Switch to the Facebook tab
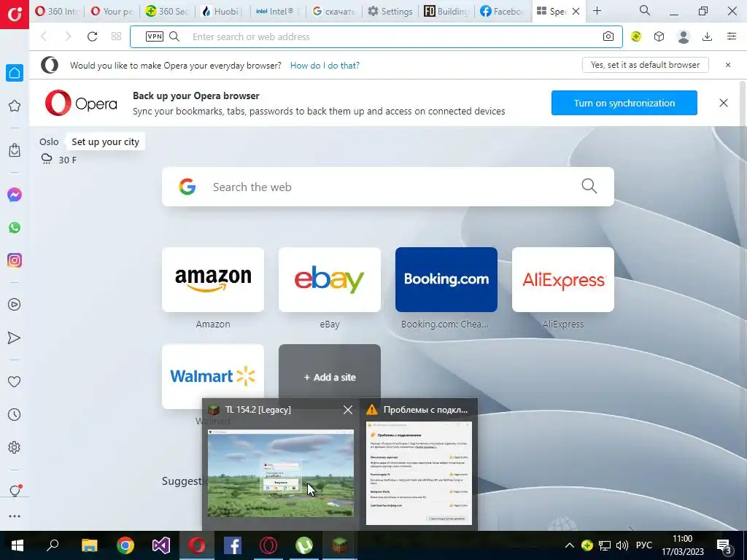 pyautogui.click(x=501, y=12)
